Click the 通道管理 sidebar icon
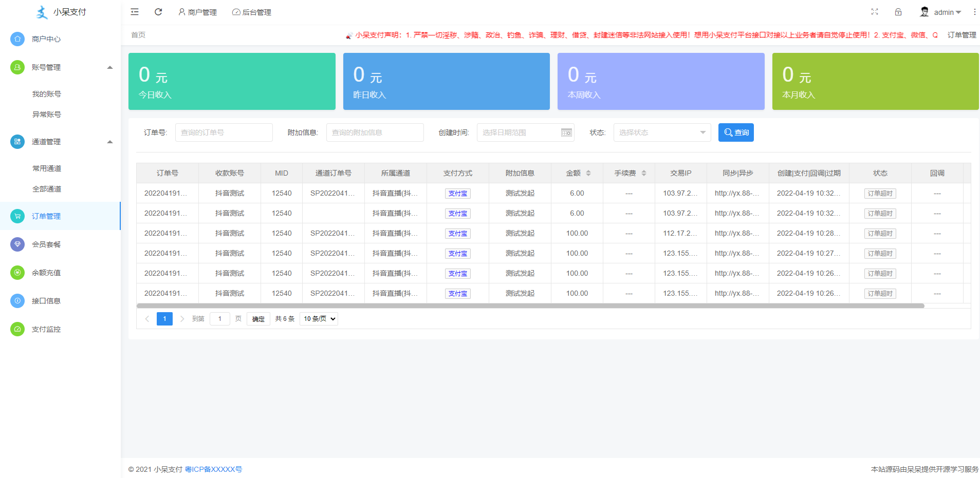Viewport: 980px width, 478px height. click(x=17, y=142)
